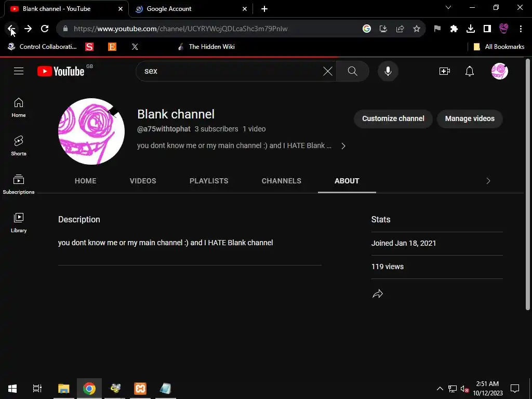
Task: Switch to the CHANNELS tab
Action: 281,181
